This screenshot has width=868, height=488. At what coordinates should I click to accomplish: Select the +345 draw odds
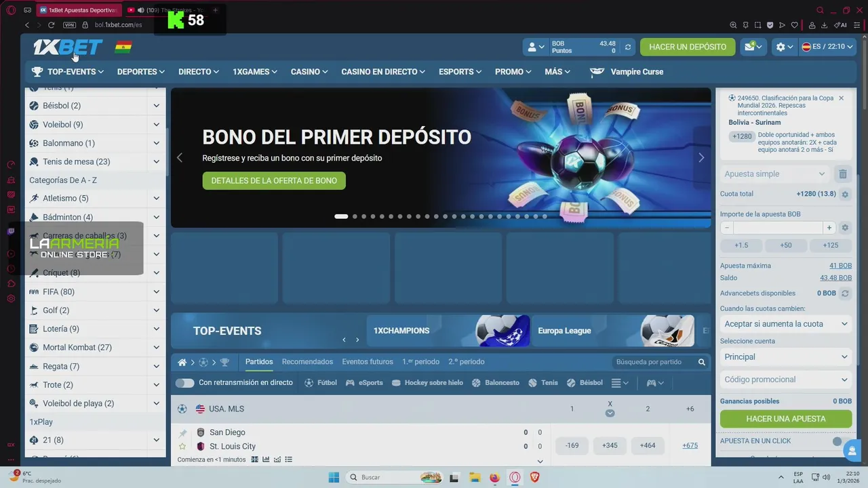pos(610,446)
